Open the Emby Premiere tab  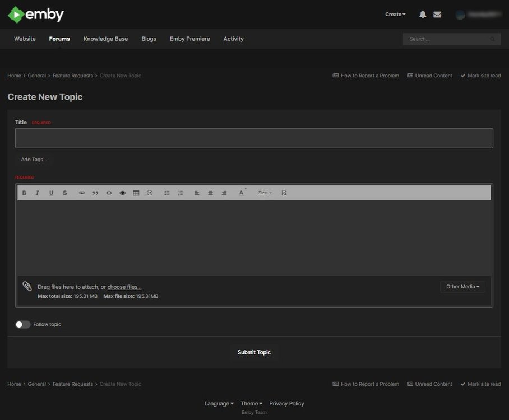click(x=190, y=39)
